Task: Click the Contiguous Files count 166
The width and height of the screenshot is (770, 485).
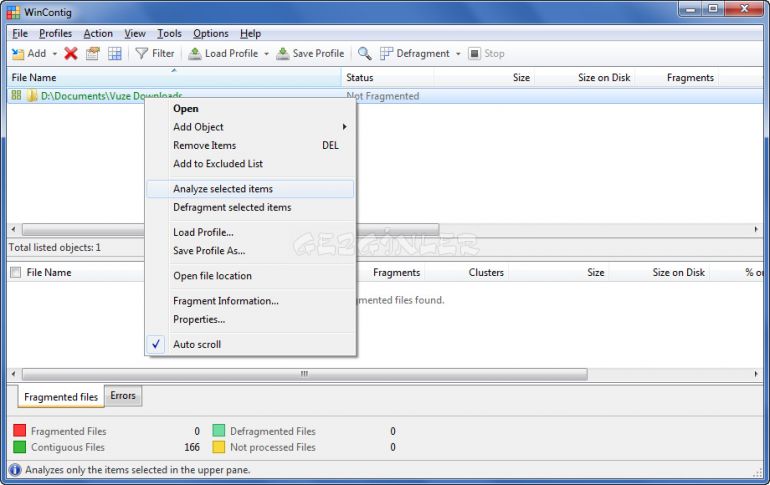Action: [x=192, y=447]
